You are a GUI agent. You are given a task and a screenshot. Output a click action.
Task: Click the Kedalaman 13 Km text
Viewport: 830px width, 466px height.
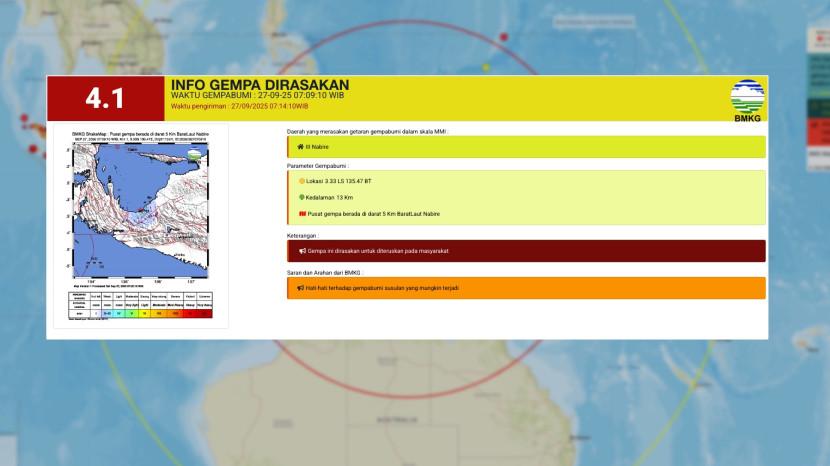tap(332, 197)
